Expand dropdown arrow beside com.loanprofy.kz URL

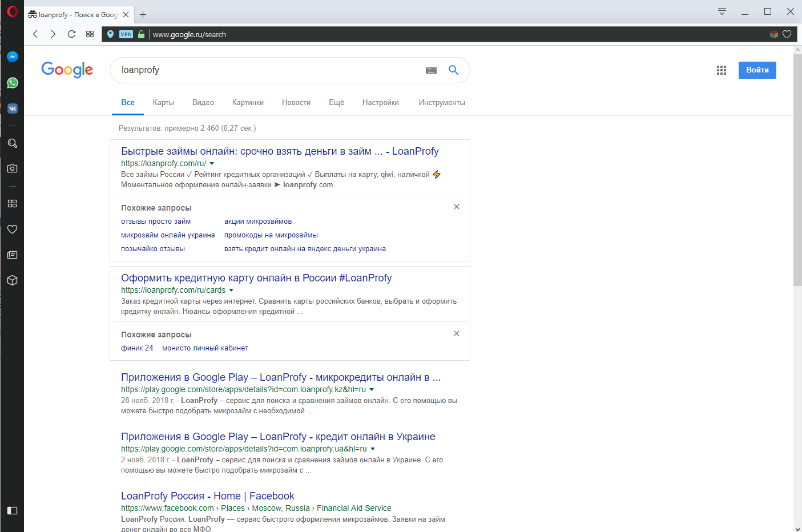tap(372, 390)
